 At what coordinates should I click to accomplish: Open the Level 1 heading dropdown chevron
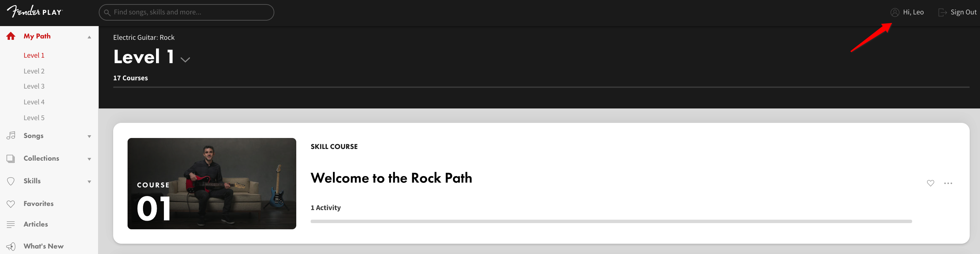click(x=185, y=59)
